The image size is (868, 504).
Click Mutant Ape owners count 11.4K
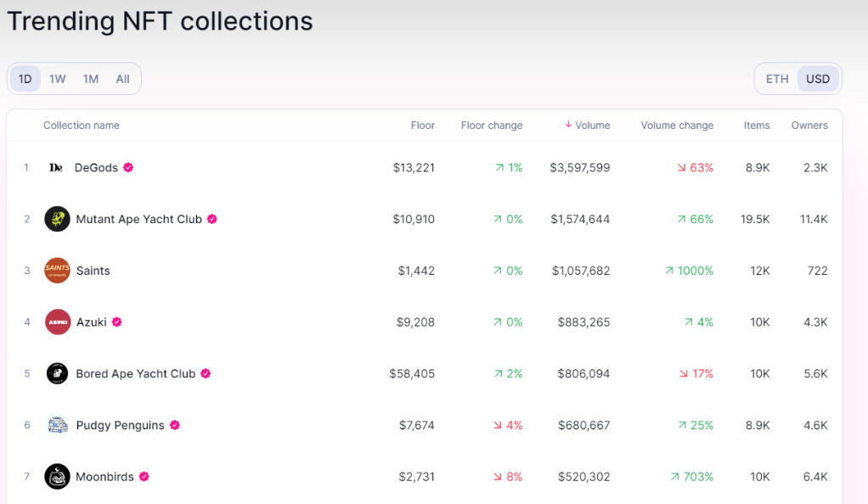pyautogui.click(x=814, y=219)
